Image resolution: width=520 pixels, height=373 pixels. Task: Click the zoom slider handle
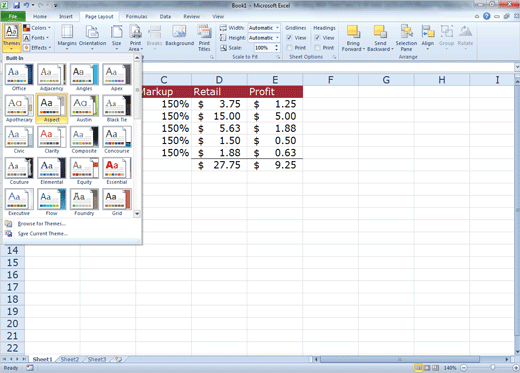(493, 368)
